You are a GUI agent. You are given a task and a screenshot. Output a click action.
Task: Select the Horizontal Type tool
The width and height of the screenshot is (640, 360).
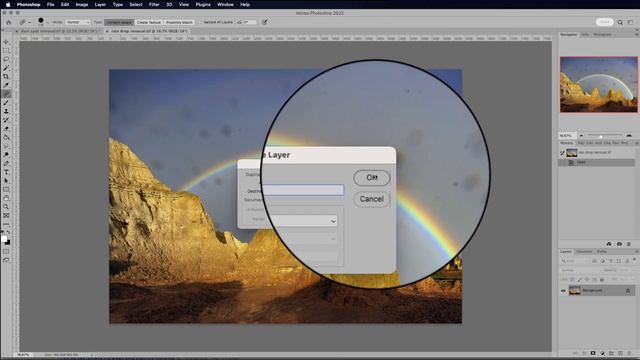6,172
